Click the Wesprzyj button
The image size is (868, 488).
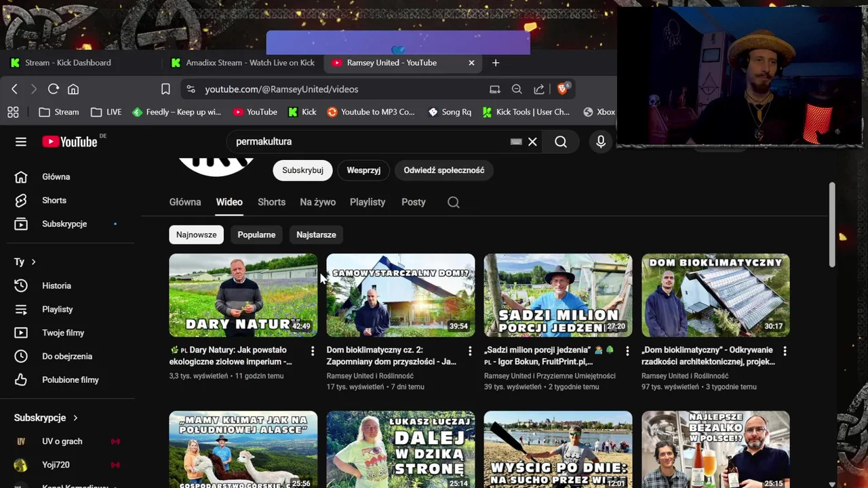tap(363, 170)
